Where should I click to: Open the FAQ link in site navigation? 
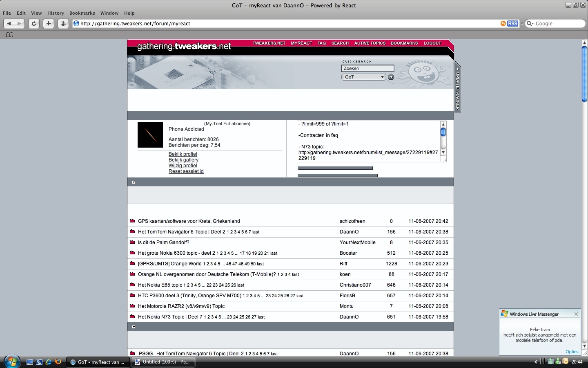click(322, 43)
